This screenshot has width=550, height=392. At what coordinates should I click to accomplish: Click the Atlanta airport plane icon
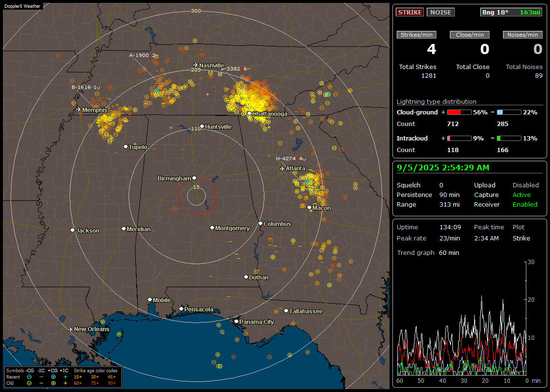(x=282, y=168)
